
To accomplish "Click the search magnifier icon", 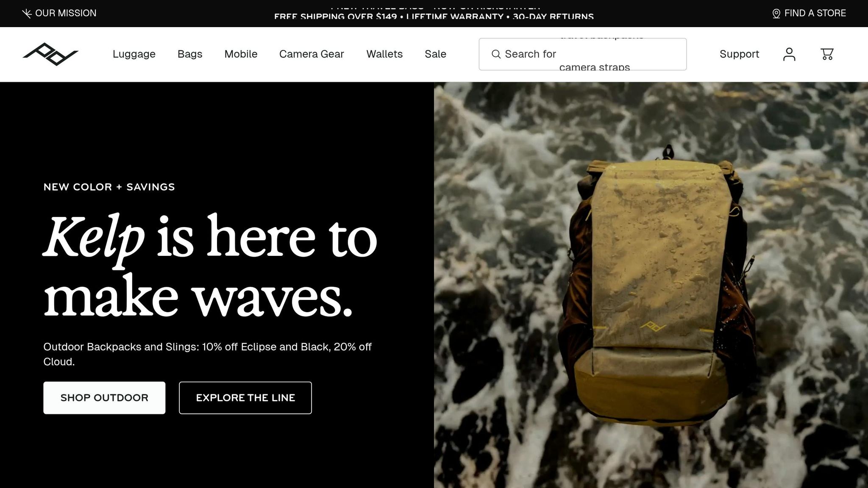I will [x=496, y=54].
